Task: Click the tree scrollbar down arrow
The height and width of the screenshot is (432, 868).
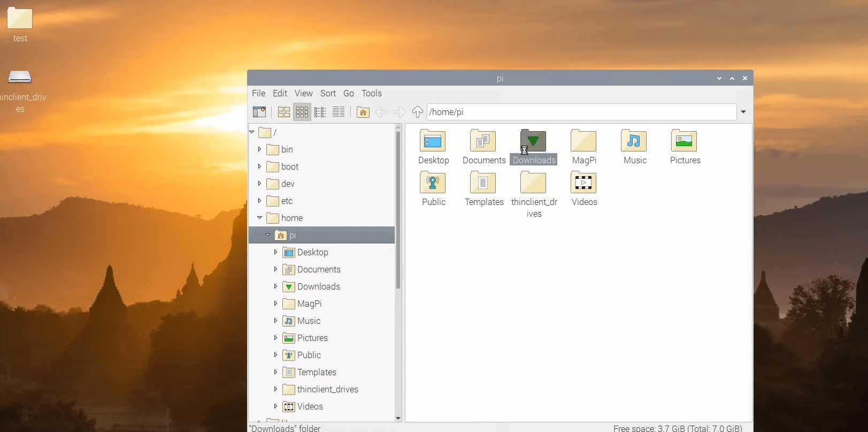Action: tap(398, 418)
